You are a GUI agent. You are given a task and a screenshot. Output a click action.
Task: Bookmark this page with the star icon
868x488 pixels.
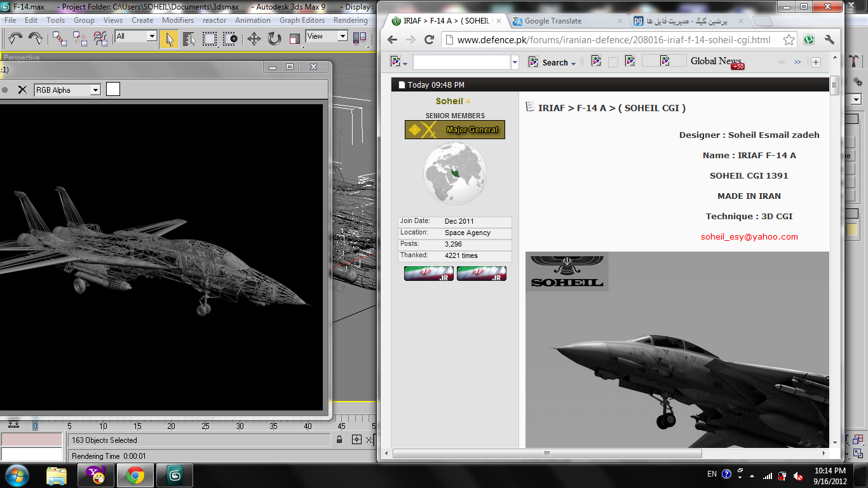789,40
